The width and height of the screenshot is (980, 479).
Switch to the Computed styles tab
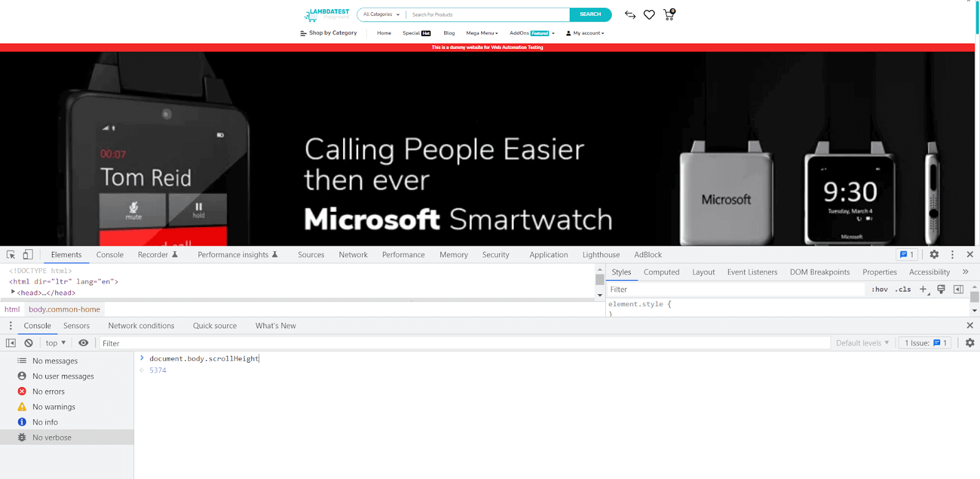pyautogui.click(x=661, y=272)
